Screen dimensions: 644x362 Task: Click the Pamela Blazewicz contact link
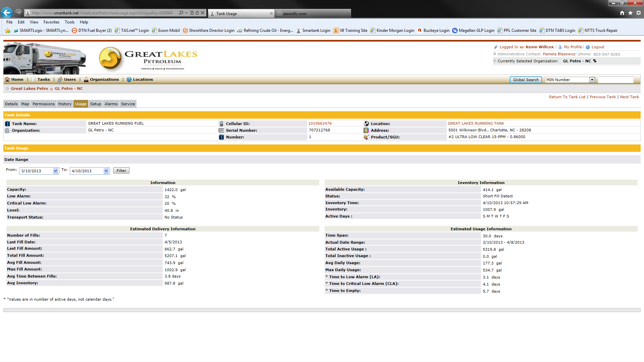559,54
